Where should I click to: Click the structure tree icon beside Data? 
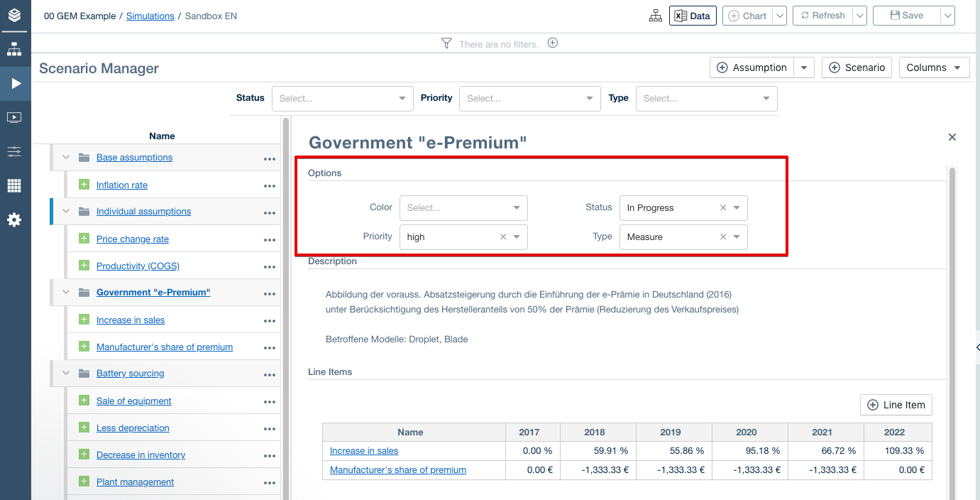pos(656,16)
